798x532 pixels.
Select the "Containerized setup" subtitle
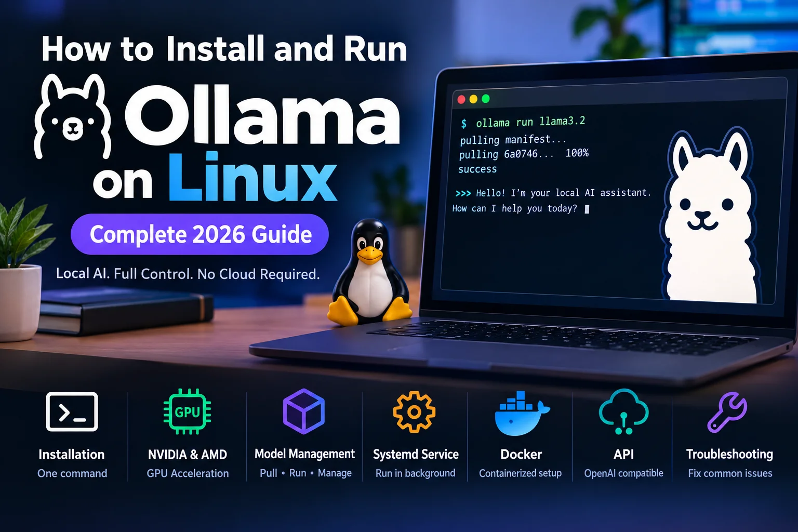pyautogui.click(x=520, y=473)
